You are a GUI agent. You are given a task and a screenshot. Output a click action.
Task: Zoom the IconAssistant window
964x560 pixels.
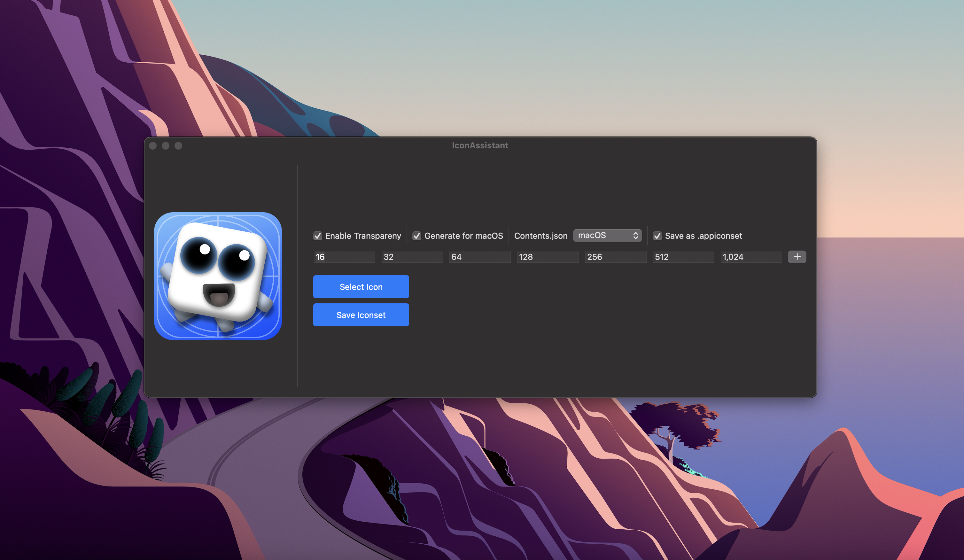point(178,146)
